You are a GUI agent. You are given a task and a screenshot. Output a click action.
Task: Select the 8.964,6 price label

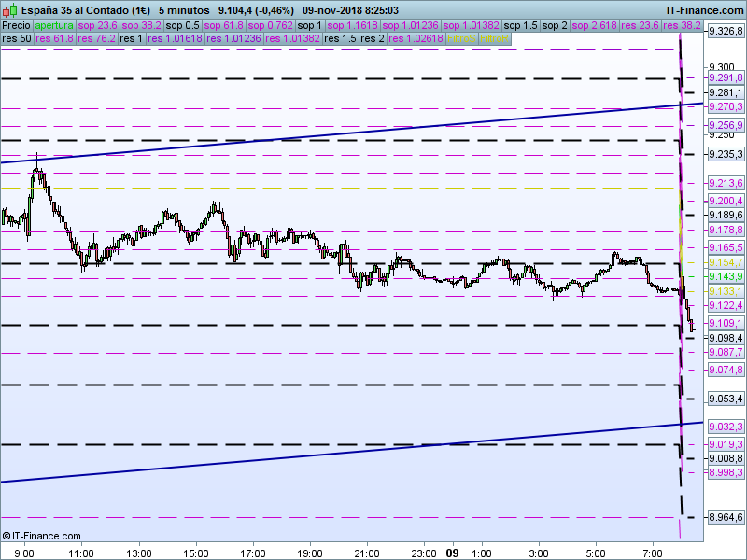[x=726, y=517]
